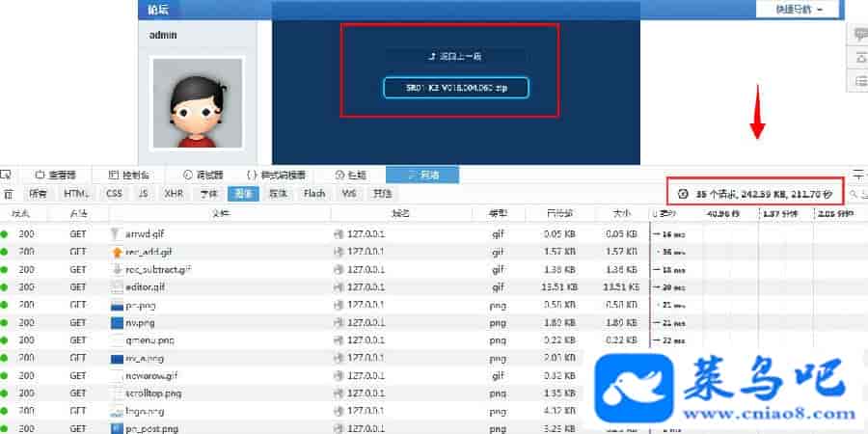Image resolution: width=868 pixels, height=434 pixels.
Task: Click the pn.png thumbnail icon
Action: click(x=117, y=305)
